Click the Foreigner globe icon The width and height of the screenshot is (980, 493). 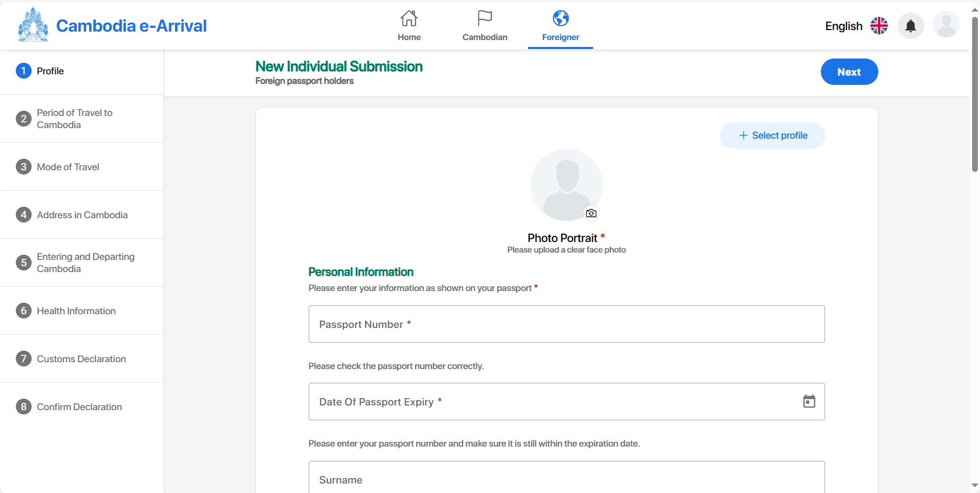coord(561,18)
